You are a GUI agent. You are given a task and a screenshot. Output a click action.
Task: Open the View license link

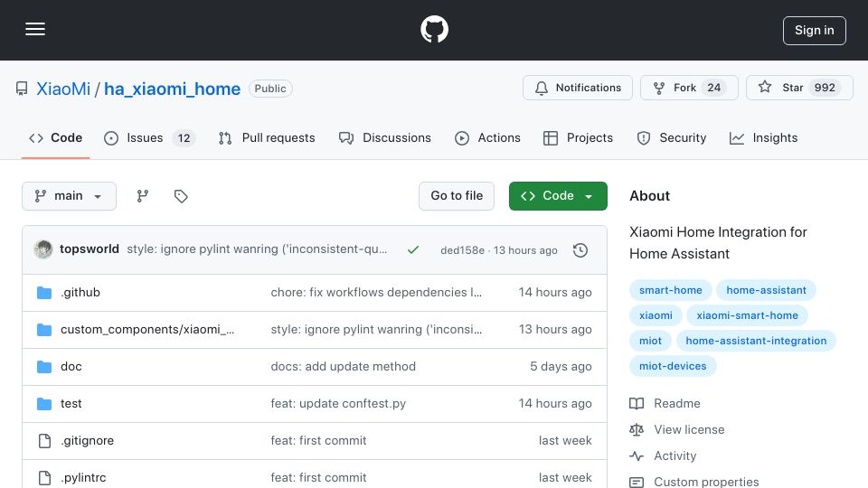coord(677,429)
